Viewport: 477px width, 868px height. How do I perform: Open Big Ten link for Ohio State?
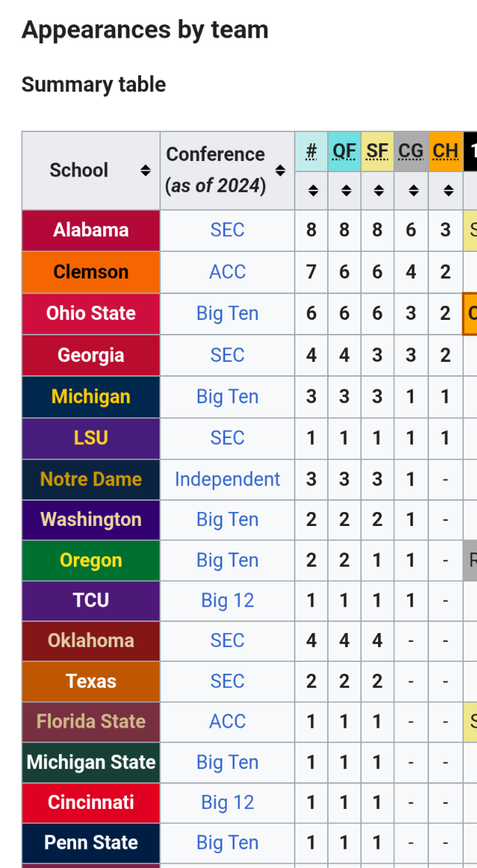(227, 313)
